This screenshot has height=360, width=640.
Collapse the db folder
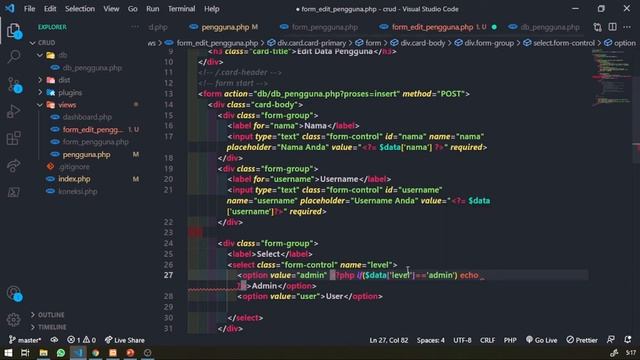point(40,55)
